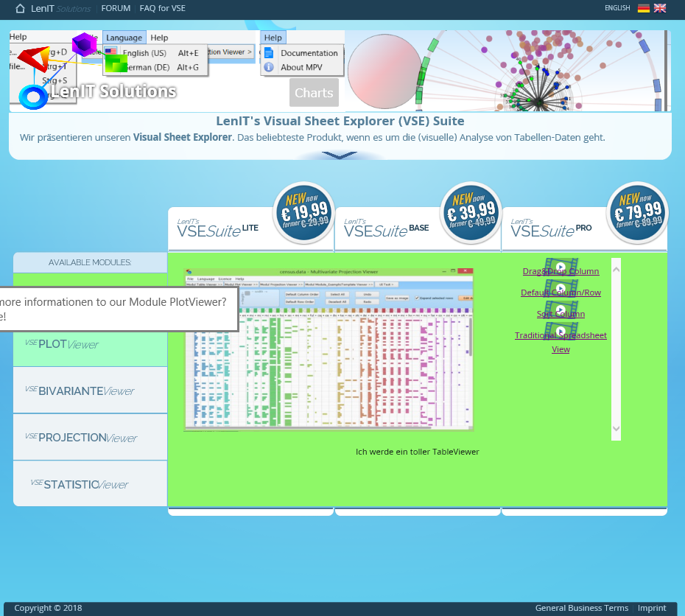Open FAQ for VSE page
Screen dimensions: 685x616
pyautogui.click(x=162, y=8)
